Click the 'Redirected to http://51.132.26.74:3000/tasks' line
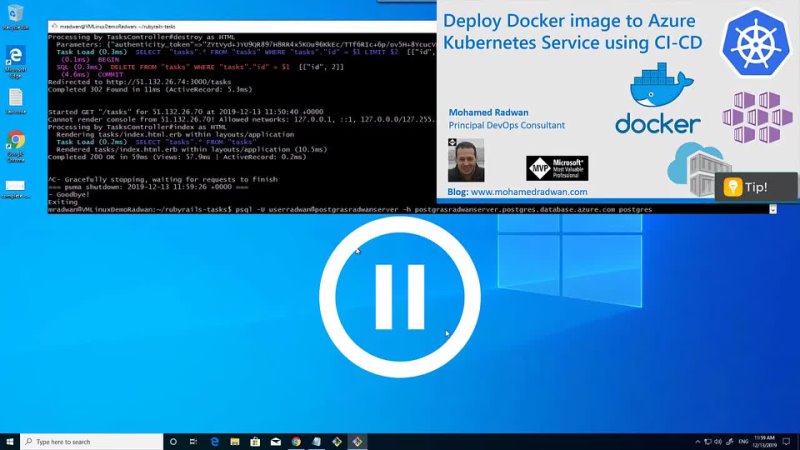Viewport: 800px width, 450px height. (x=139, y=82)
